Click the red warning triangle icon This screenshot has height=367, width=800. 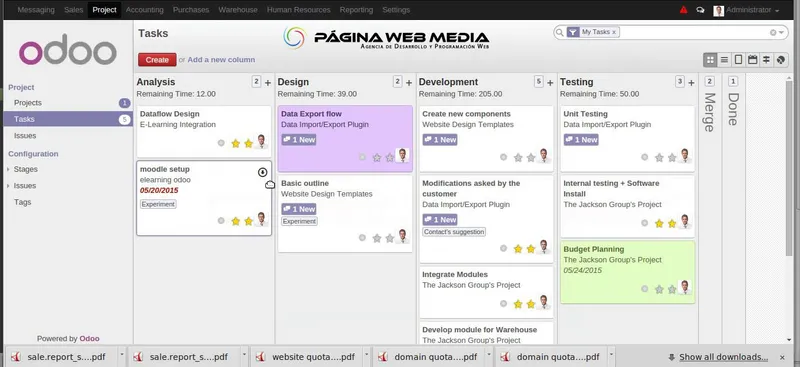(684, 10)
